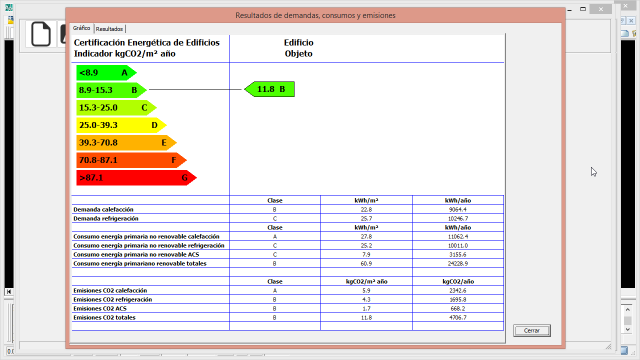
Task: Click the '8.9-15.3 B' rating arrow
Action: [111, 90]
